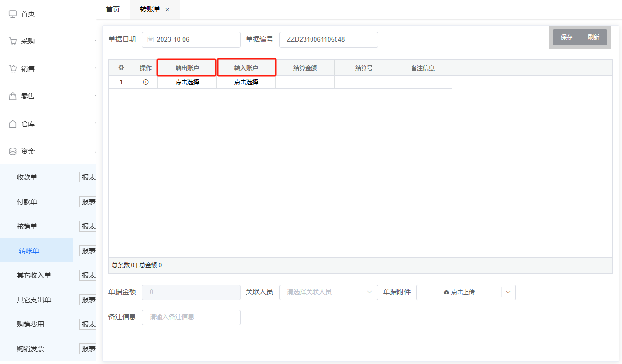The height and width of the screenshot is (364, 622).
Task: Switch to the 首页 tab
Action: tap(113, 9)
